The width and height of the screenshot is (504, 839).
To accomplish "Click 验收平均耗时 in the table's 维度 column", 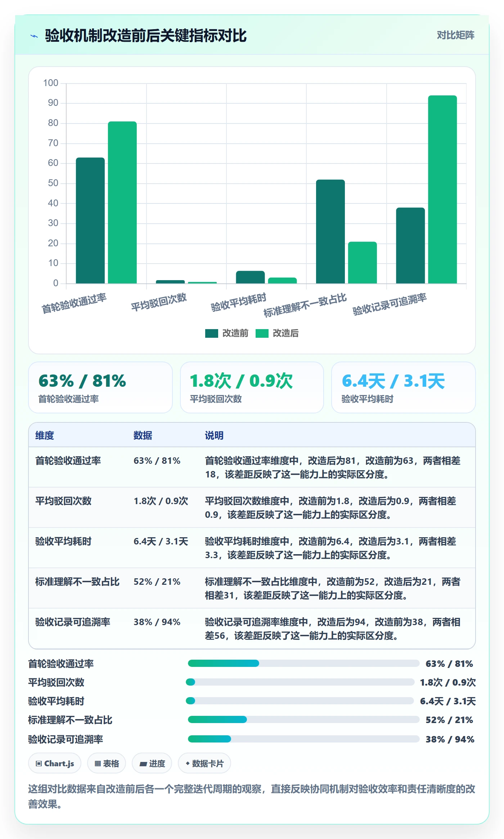I will pos(63,541).
